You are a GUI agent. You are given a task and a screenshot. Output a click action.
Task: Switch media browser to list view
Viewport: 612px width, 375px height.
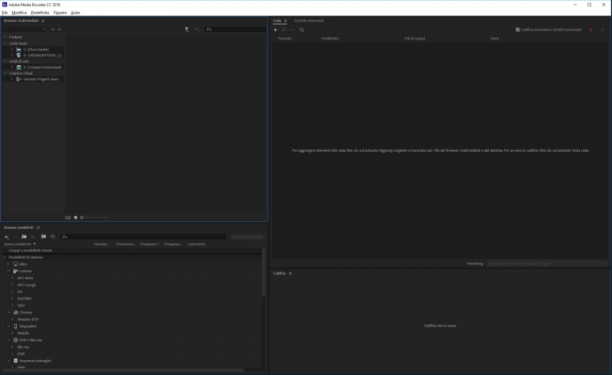[68, 217]
